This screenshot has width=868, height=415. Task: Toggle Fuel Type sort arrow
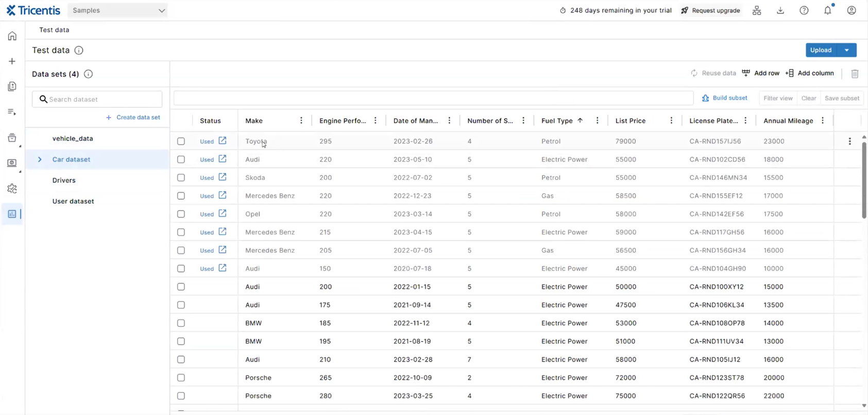pyautogui.click(x=580, y=121)
